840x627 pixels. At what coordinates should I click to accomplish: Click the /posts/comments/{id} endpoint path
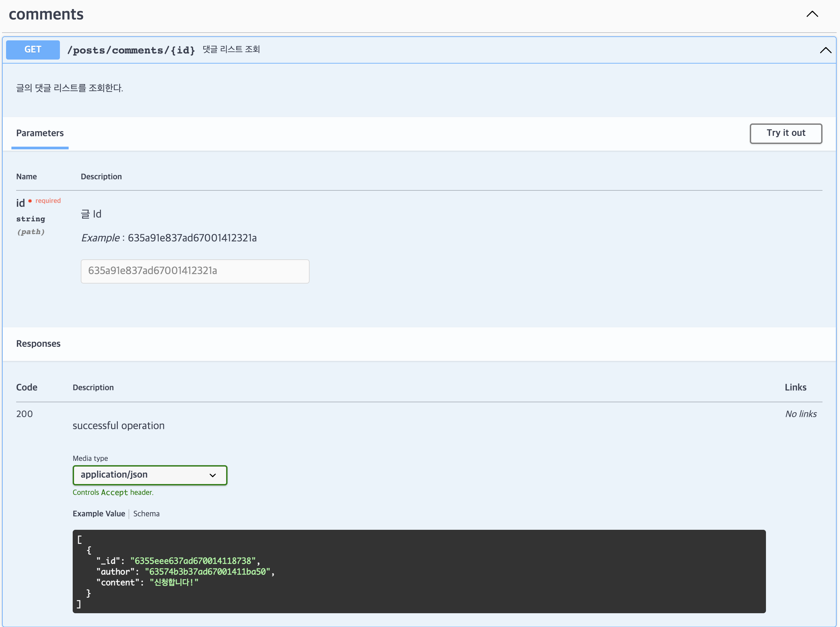pos(131,50)
